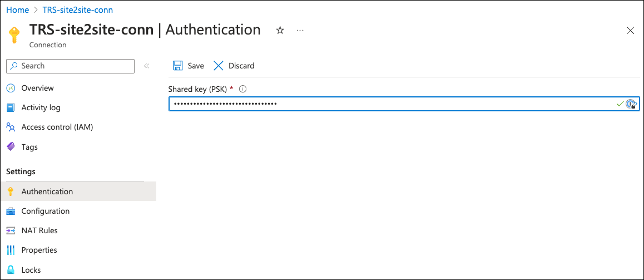Select Authentication in the Settings menu

(x=47, y=191)
